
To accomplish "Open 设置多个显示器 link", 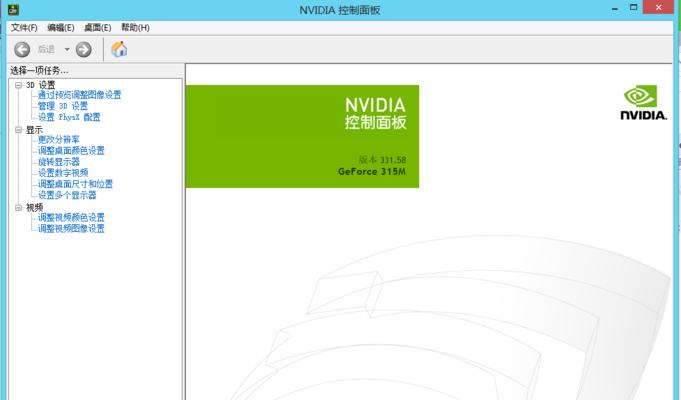I will (67, 195).
